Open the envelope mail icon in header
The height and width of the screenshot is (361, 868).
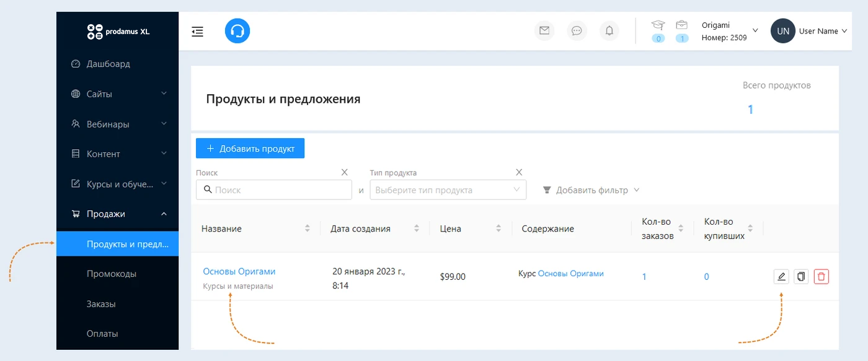[544, 31]
